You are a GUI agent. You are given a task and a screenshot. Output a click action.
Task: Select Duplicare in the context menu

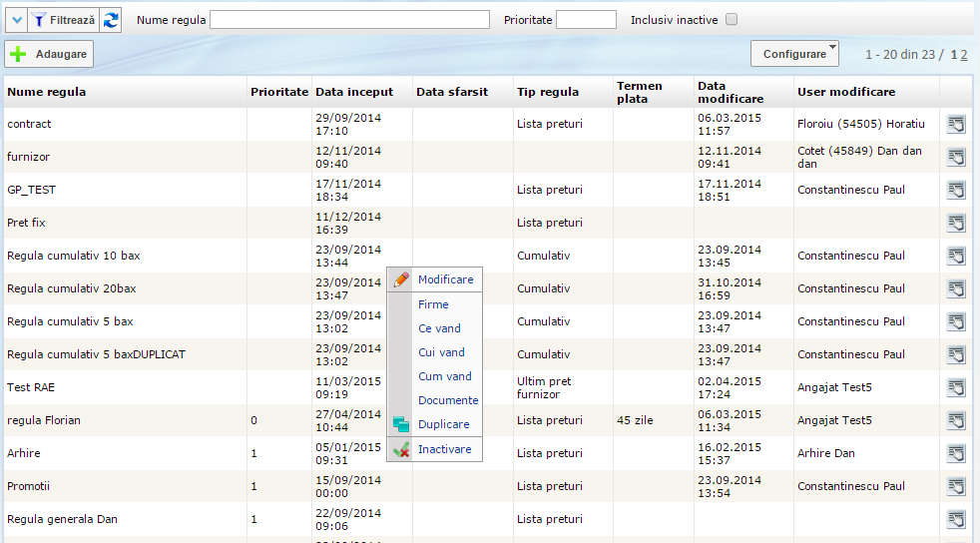(x=443, y=424)
